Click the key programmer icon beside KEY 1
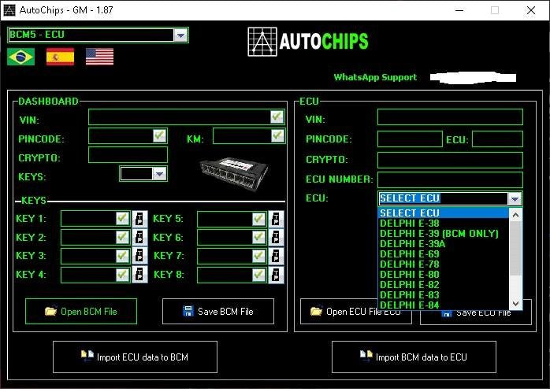The height and width of the screenshot is (392, 550). coord(140,219)
